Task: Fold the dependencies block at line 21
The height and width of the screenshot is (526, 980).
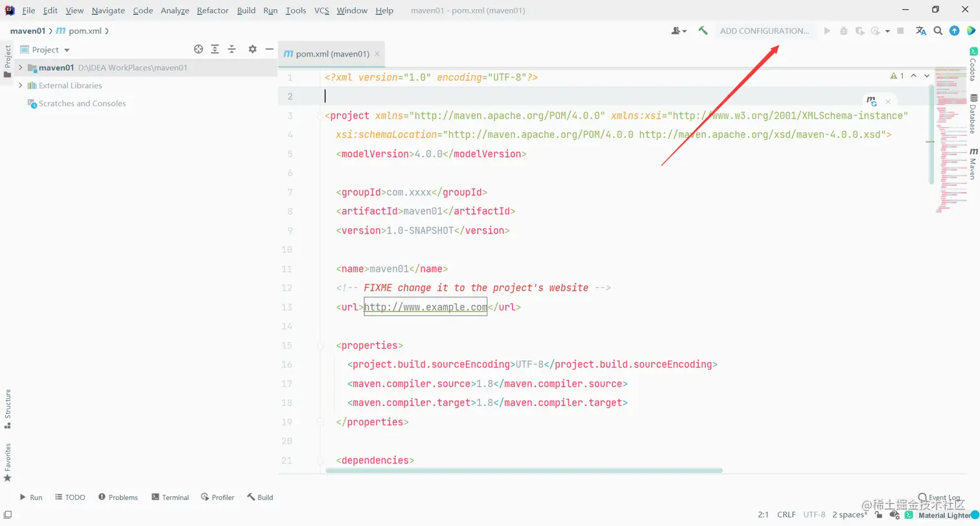Action: (320, 460)
